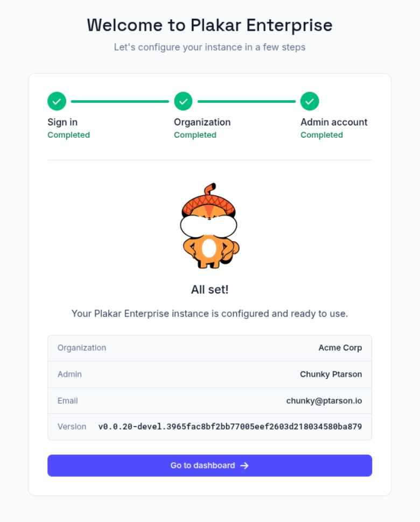The height and width of the screenshot is (522, 420).
Task: Click the progress bar between Organization and Admin account
Action: click(x=246, y=101)
